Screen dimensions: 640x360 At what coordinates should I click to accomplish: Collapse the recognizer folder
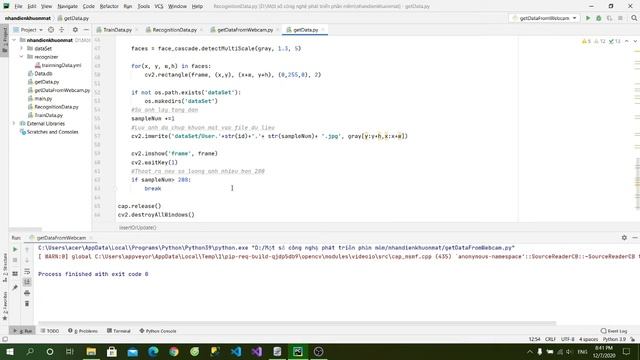coord(22,57)
